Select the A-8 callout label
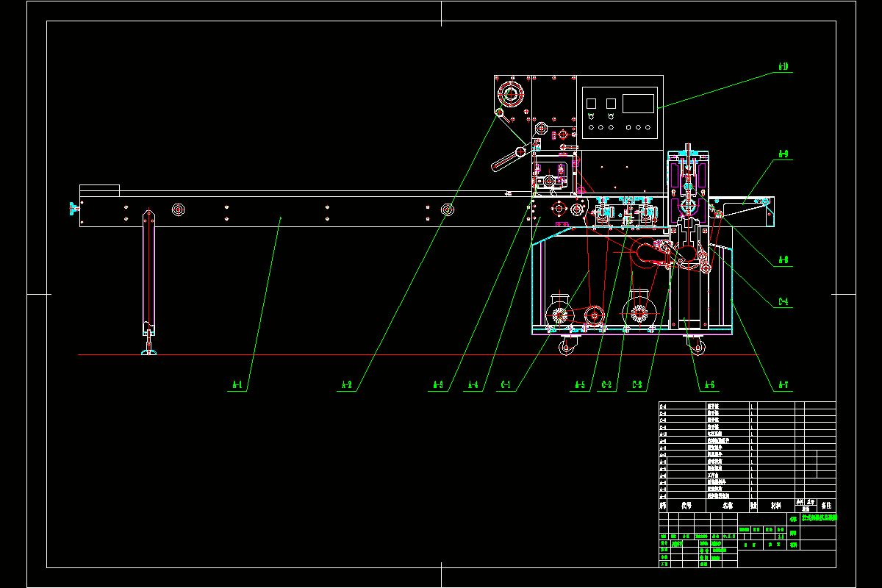This screenshot has width=882, height=588. (783, 259)
